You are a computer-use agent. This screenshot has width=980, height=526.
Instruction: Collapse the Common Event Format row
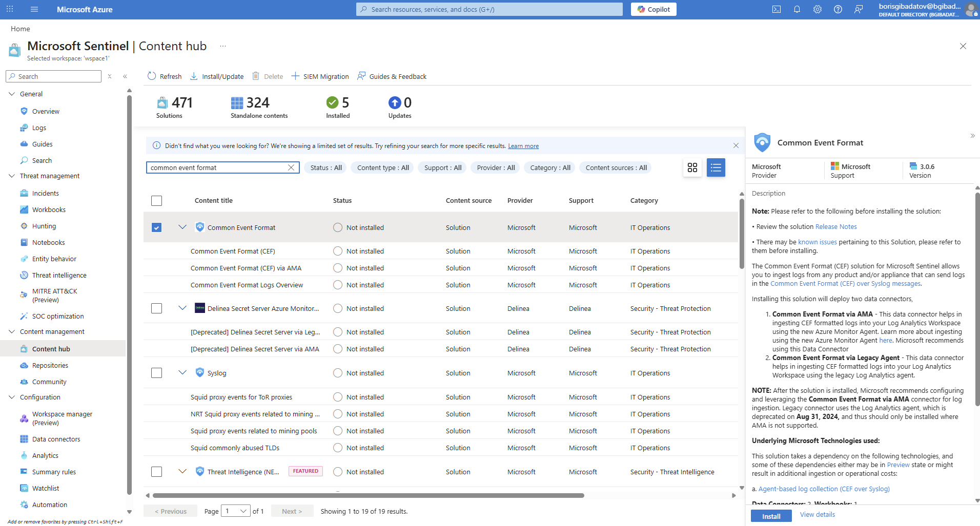point(182,227)
